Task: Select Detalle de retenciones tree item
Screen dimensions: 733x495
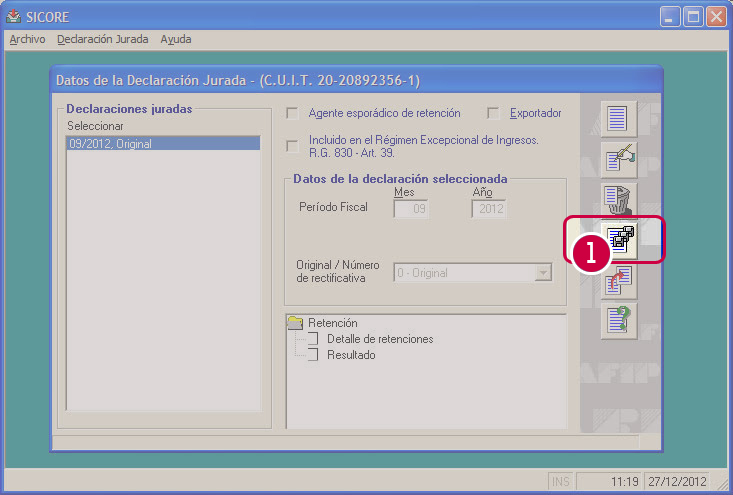Action: point(380,339)
